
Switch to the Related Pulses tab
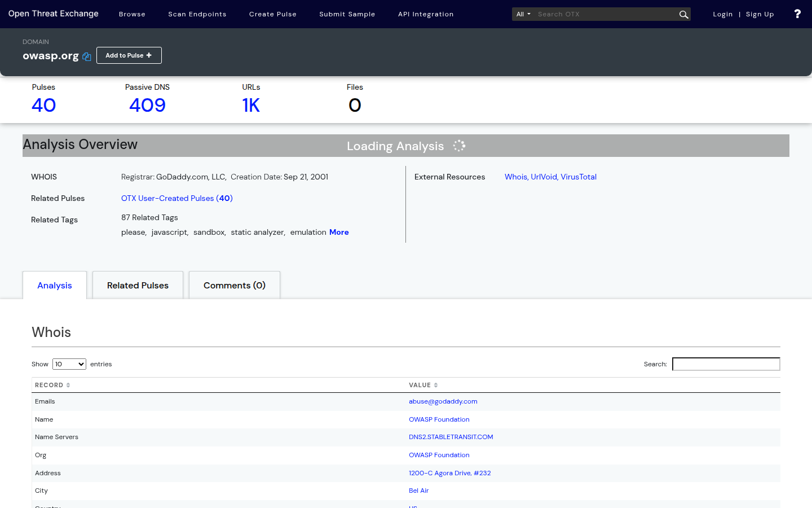[138, 285]
